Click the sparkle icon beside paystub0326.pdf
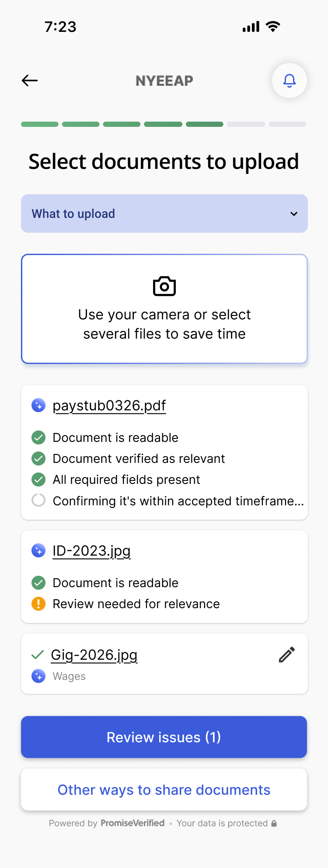Screen dimensions: 328x868 (38, 406)
